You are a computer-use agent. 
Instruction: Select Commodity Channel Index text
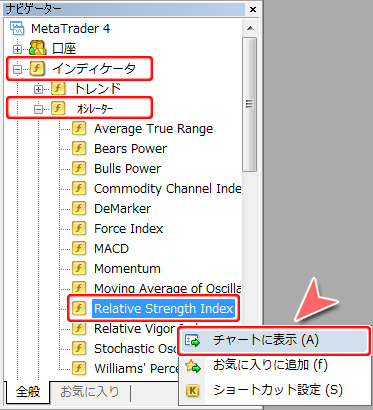(168, 189)
